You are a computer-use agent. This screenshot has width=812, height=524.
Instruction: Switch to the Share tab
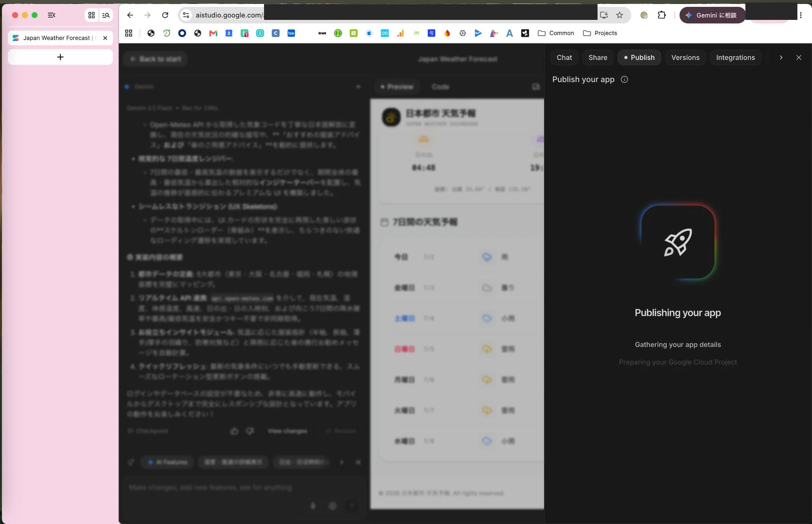(598, 57)
